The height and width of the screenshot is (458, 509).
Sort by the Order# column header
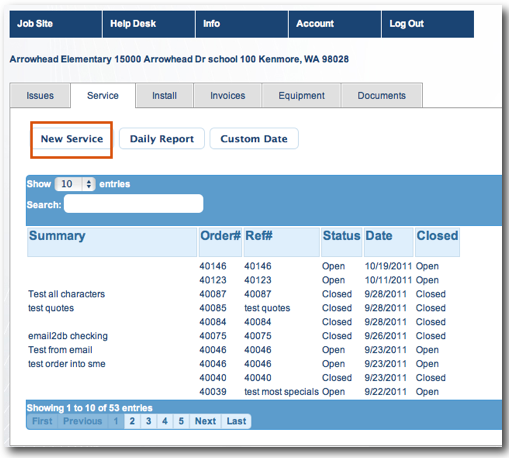pos(220,242)
